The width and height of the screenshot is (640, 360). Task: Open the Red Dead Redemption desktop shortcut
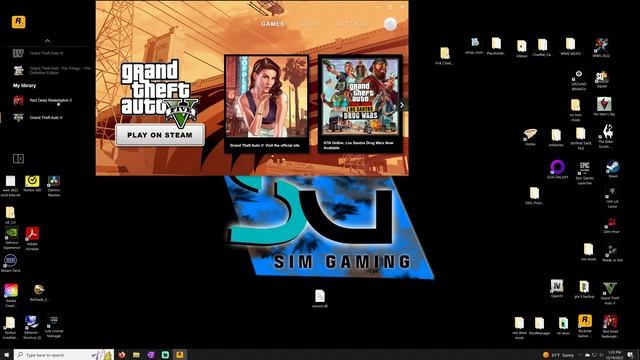tap(610, 326)
